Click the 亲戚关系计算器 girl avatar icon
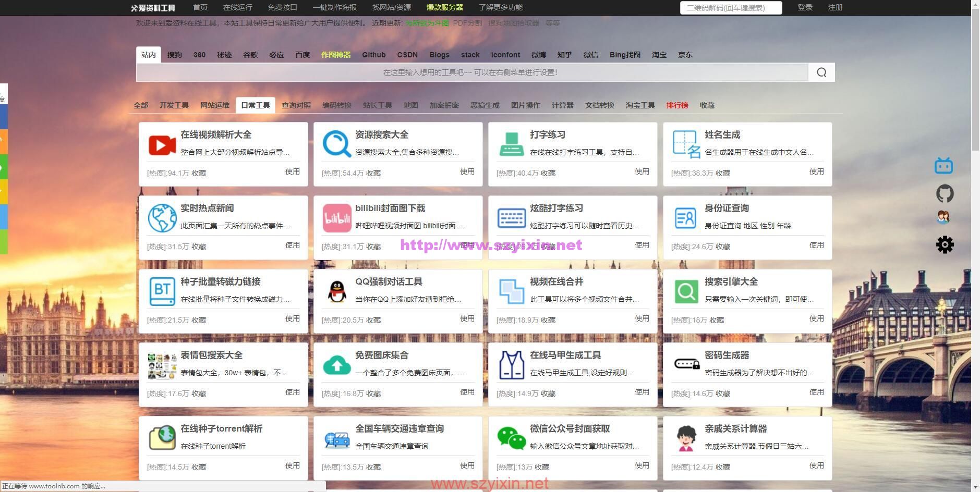This screenshot has width=980, height=492. click(686, 438)
